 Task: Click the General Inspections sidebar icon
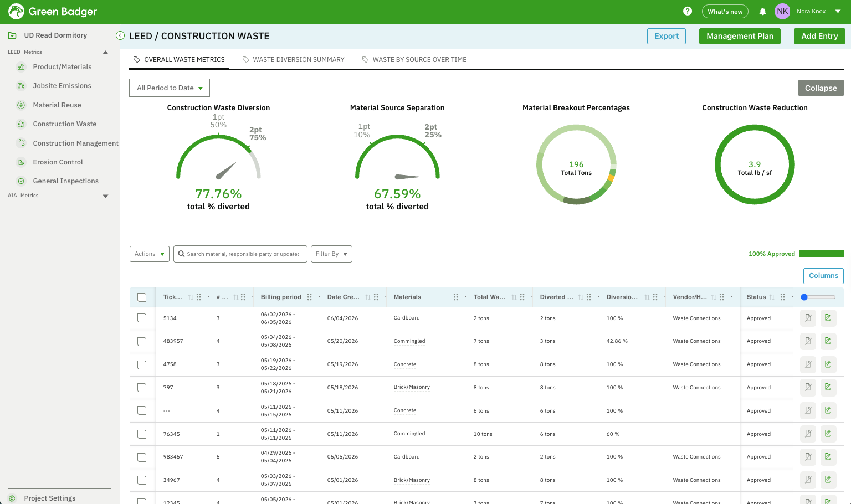21,181
